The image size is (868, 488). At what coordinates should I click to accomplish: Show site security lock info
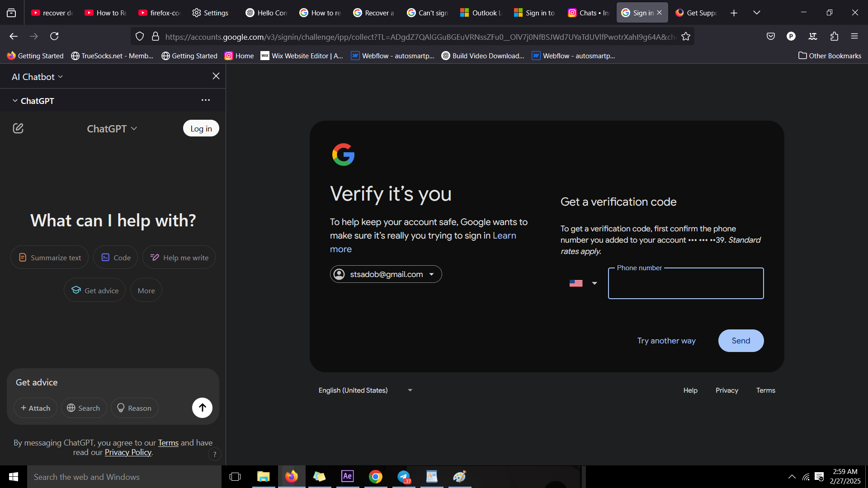tap(156, 37)
